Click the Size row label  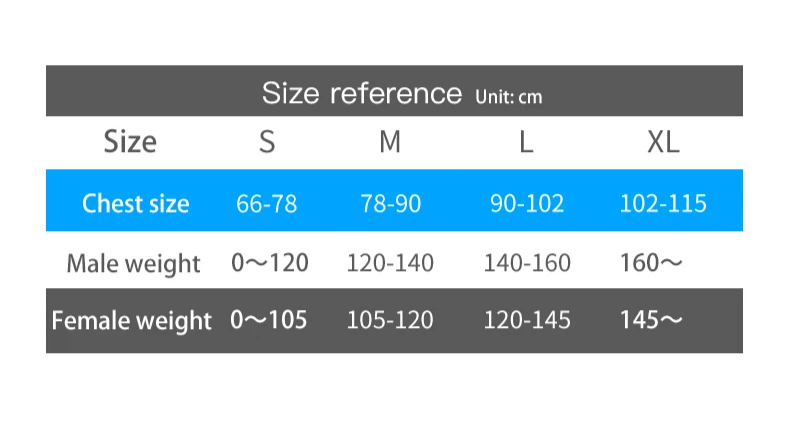130,142
